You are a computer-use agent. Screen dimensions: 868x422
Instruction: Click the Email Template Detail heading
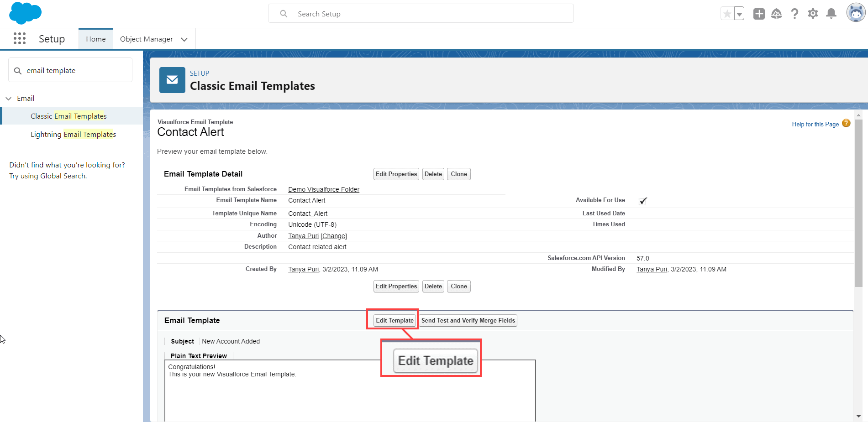pos(203,174)
